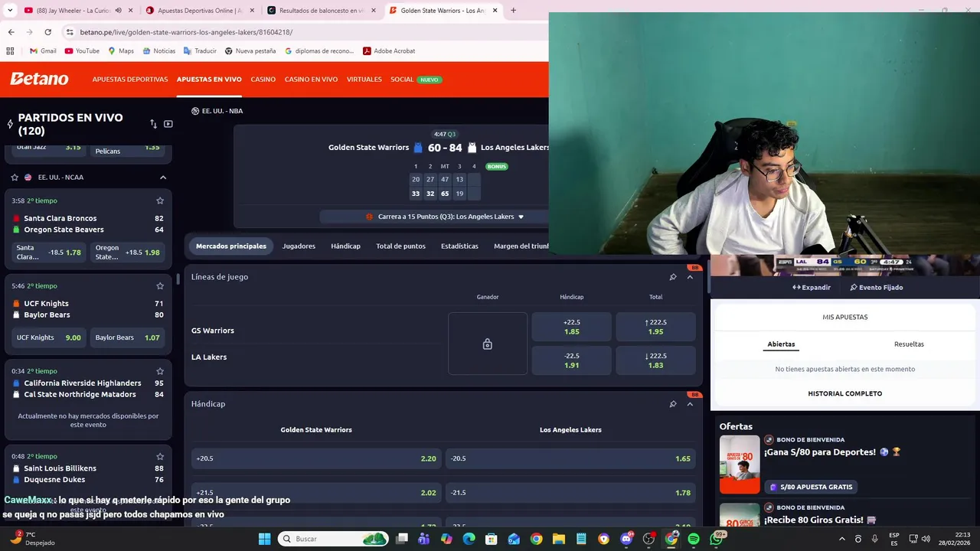Viewport: 980px width, 551px height.
Task: Click the EE. UU. - NBA breadcrumb
Action: (x=217, y=111)
